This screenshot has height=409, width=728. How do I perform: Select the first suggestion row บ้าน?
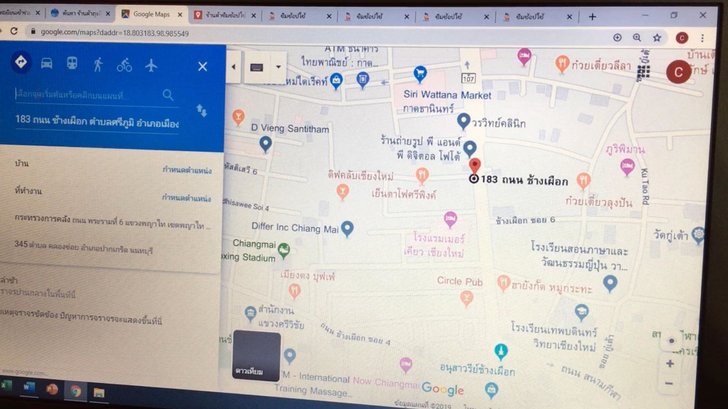[x=111, y=166]
